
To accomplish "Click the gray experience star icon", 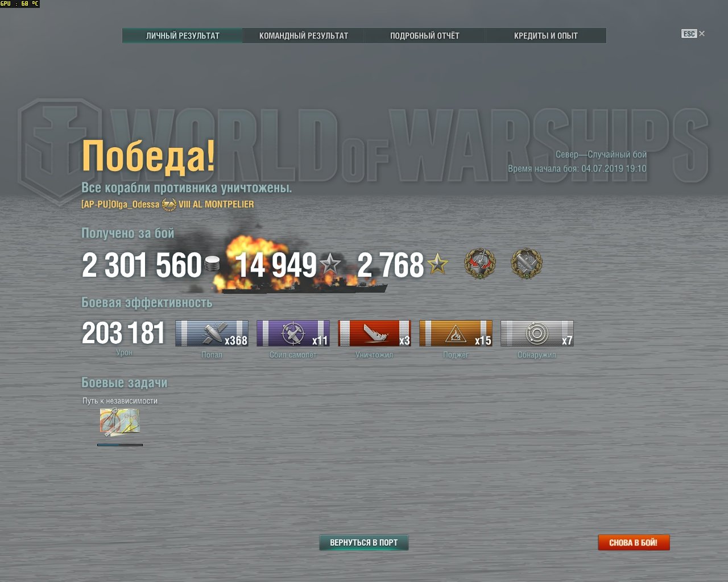I will tap(330, 264).
